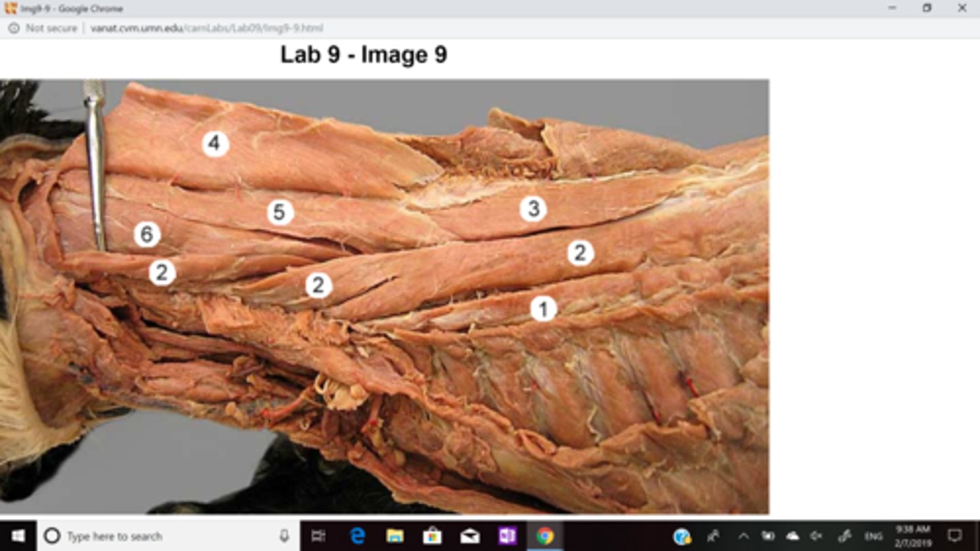This screenshot has width=980, height=551.
Task: Click the Not secure site info icon
Action: (x=14, y=28)
